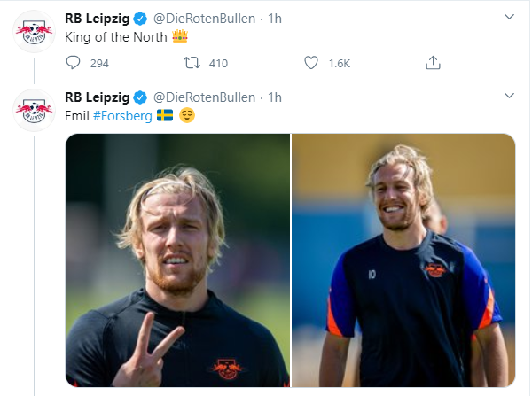Retweet the King of the North tweet
This screenshot has height=396, width=532.
click(x=191, y=63)
